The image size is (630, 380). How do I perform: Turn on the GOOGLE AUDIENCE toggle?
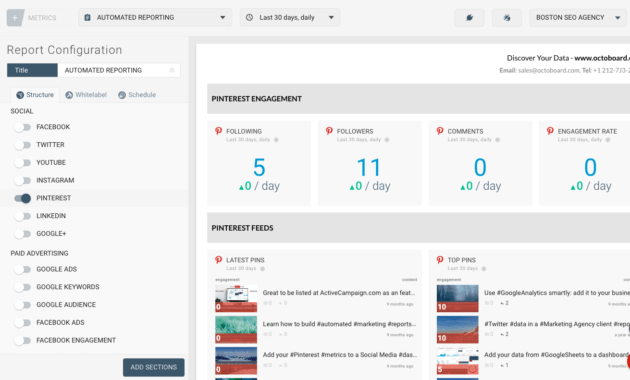[22, 305]
